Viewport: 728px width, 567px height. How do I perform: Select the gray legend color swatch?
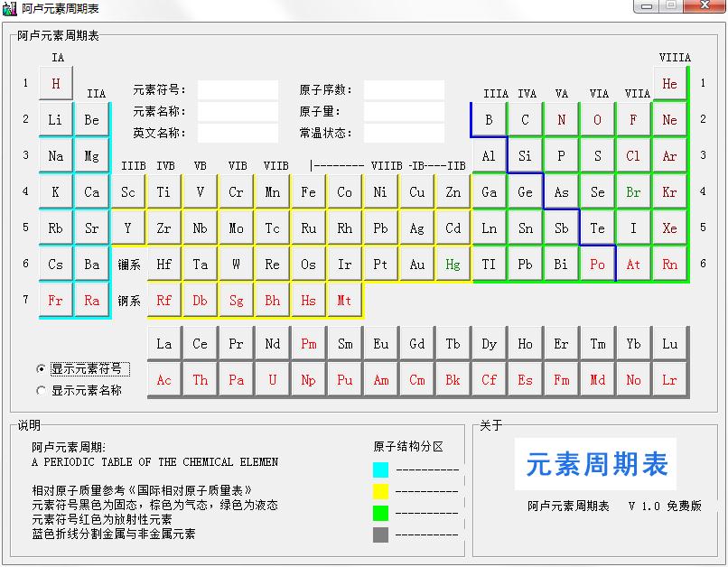380,534
